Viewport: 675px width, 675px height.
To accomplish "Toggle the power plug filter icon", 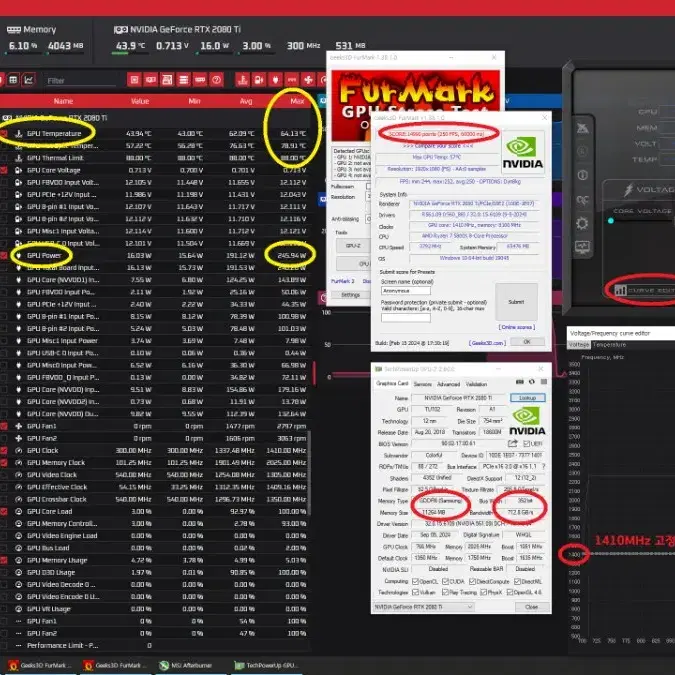I will tap(276, 80).
